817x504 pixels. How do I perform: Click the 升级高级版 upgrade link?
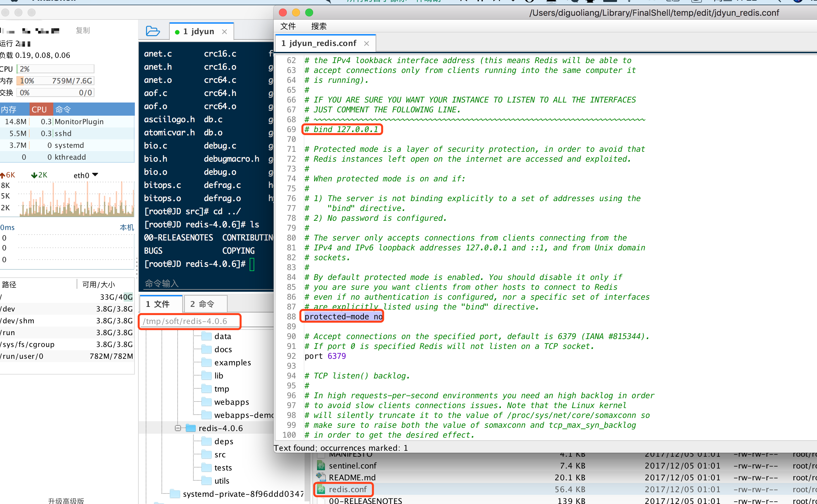tap(66, 500)
